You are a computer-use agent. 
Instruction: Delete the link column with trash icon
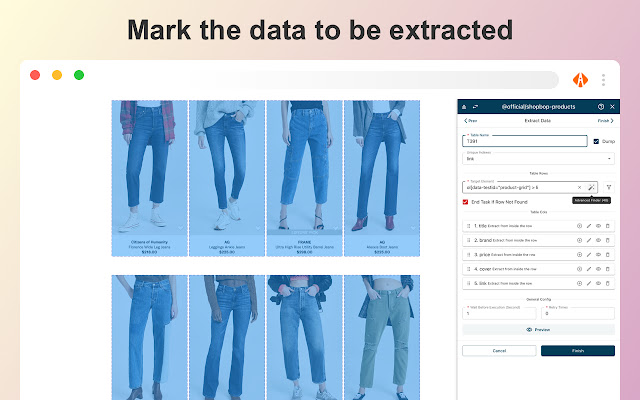click(607, 283)
